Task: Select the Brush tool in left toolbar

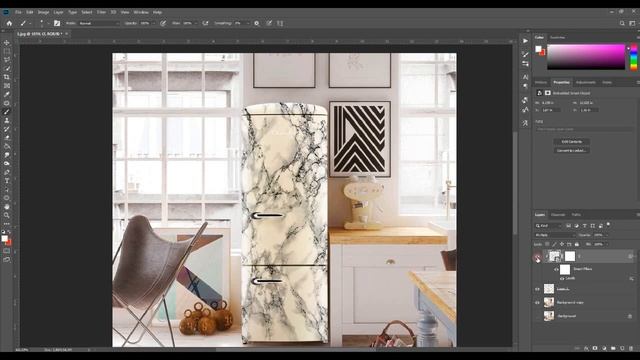Action: tap(7, 112)
